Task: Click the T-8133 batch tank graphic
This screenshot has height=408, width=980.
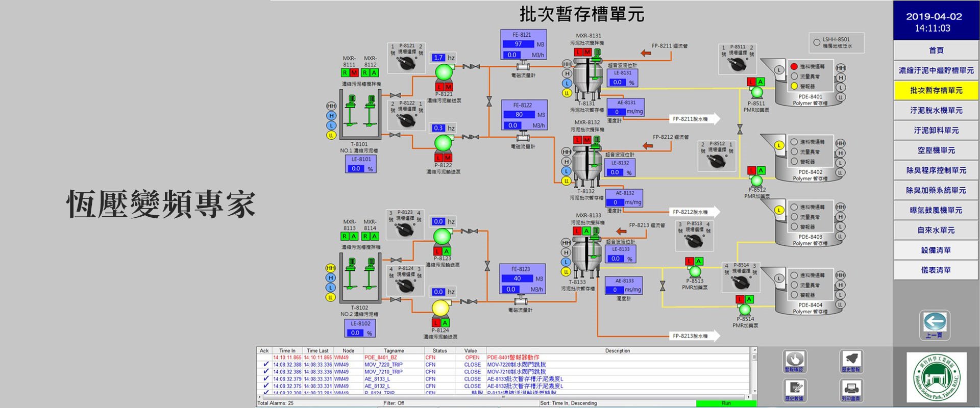Action: [585, 257]
